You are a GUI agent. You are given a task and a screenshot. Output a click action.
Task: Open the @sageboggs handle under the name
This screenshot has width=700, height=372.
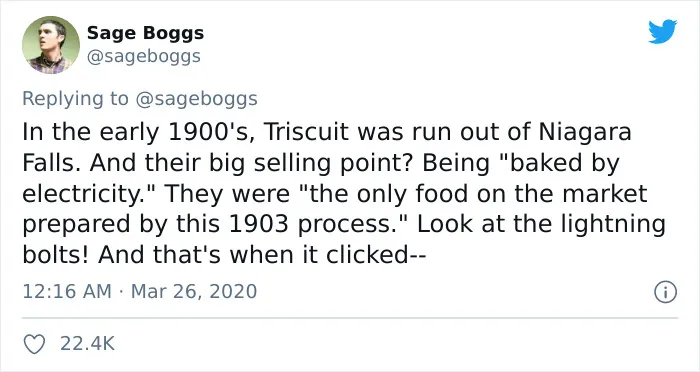coord(143,57)
